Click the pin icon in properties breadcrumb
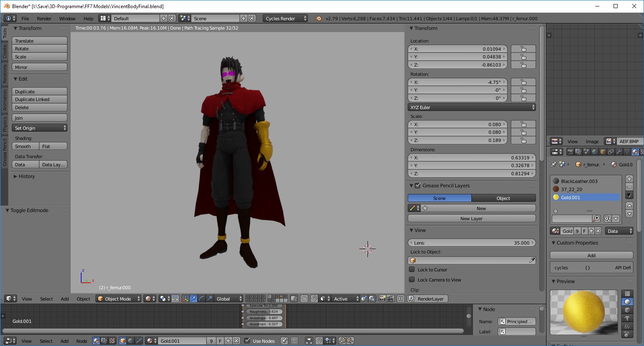The width and height of the screenshot is (644, 346). [x=553, y=164]
